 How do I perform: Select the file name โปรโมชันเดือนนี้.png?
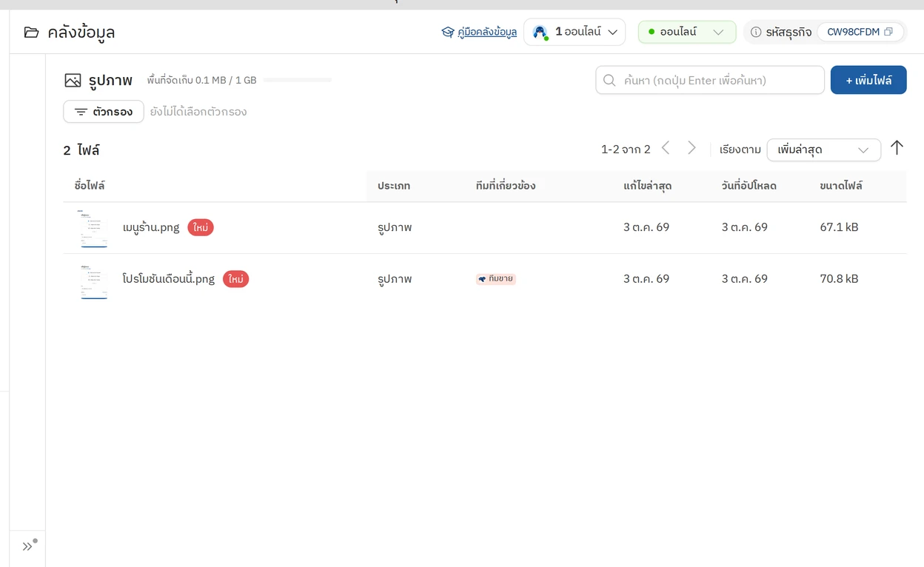point(169,279)
